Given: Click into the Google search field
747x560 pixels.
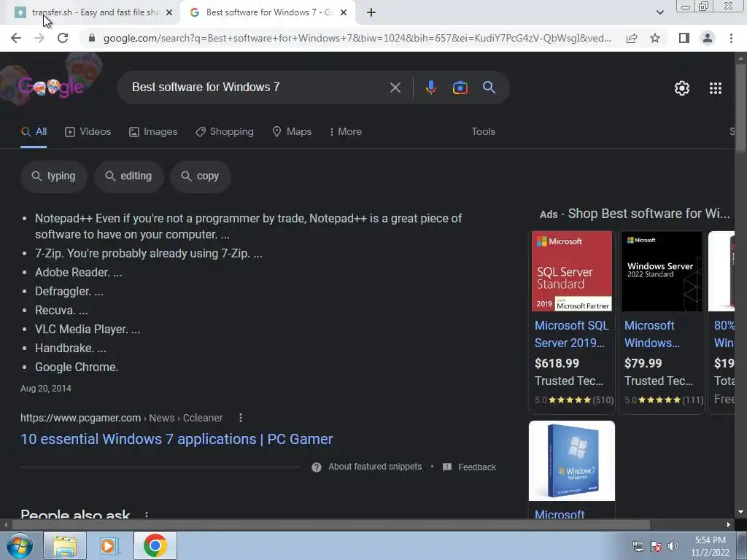Looking at the screenshot, I should tap(258, 87).
